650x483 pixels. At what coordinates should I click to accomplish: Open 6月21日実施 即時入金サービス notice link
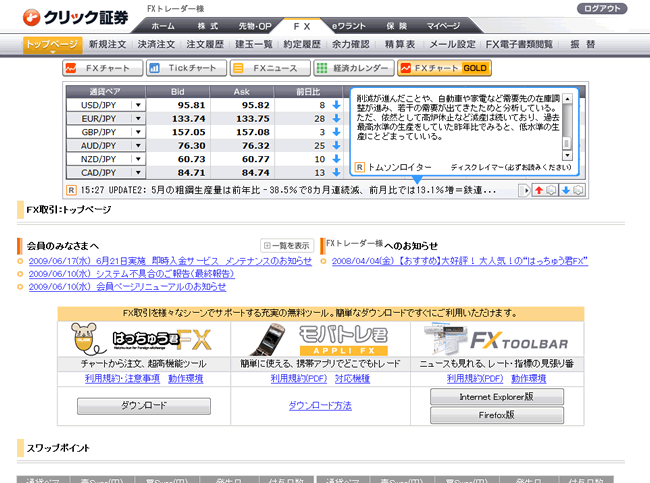pyautogui.click(x=170, y=261)
